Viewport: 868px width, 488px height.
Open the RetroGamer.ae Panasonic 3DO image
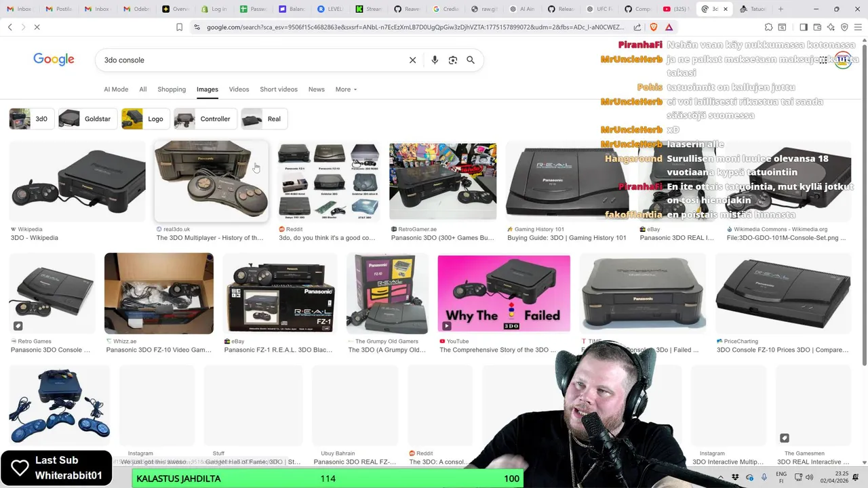click(443, 182)
